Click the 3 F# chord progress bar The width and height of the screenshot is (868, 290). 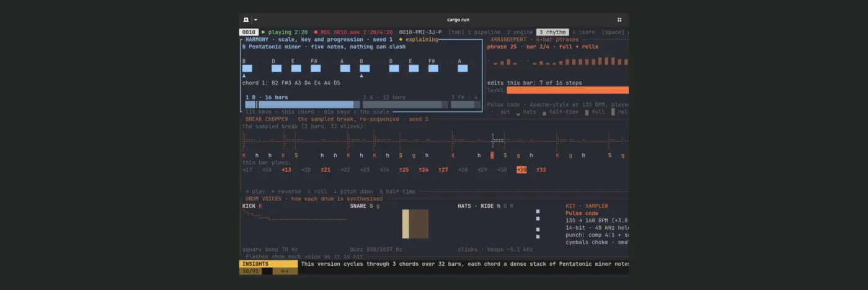466,105
